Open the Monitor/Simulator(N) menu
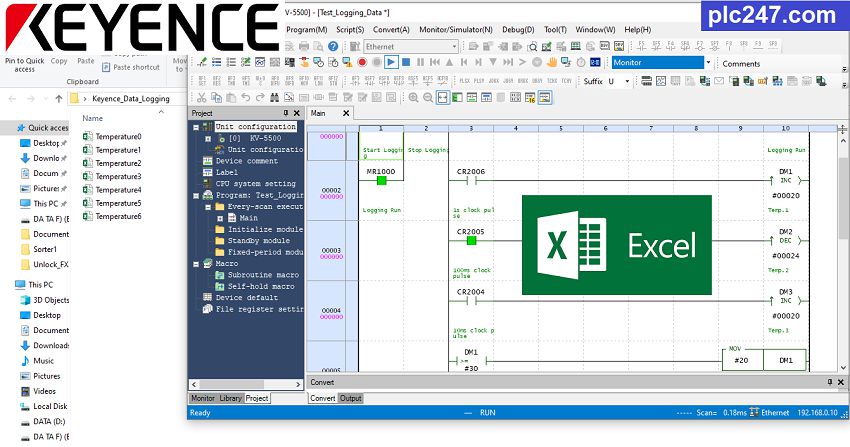 pos(456,30)
